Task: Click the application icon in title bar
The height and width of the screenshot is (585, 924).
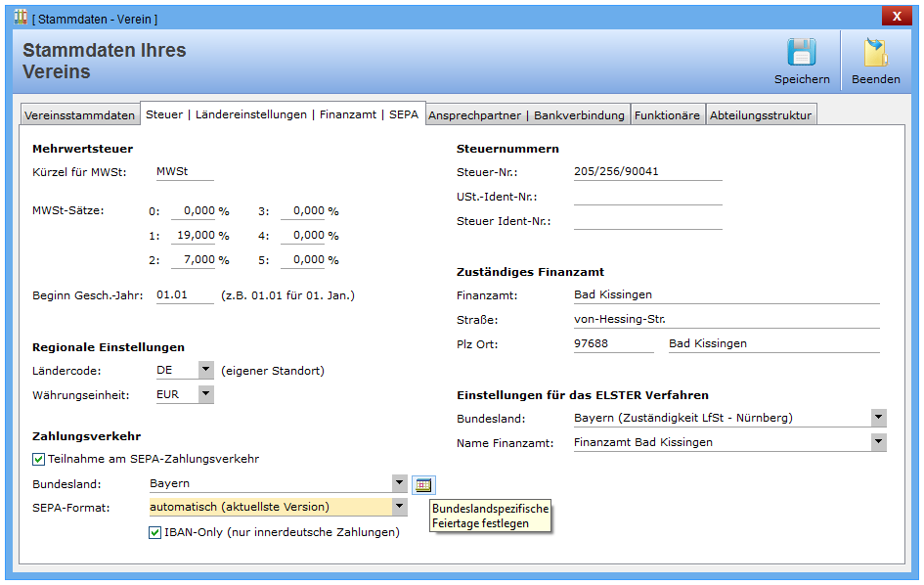Action: [x=21, y=17]
